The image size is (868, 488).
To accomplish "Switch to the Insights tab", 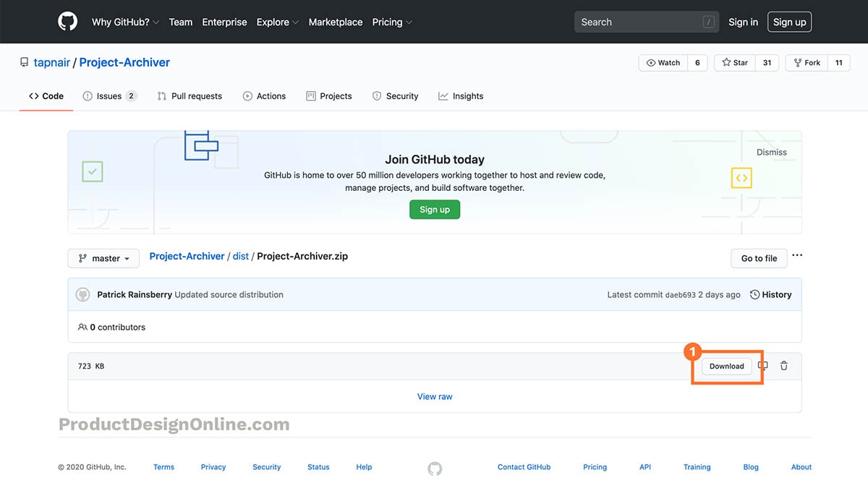I will [461, 96].
